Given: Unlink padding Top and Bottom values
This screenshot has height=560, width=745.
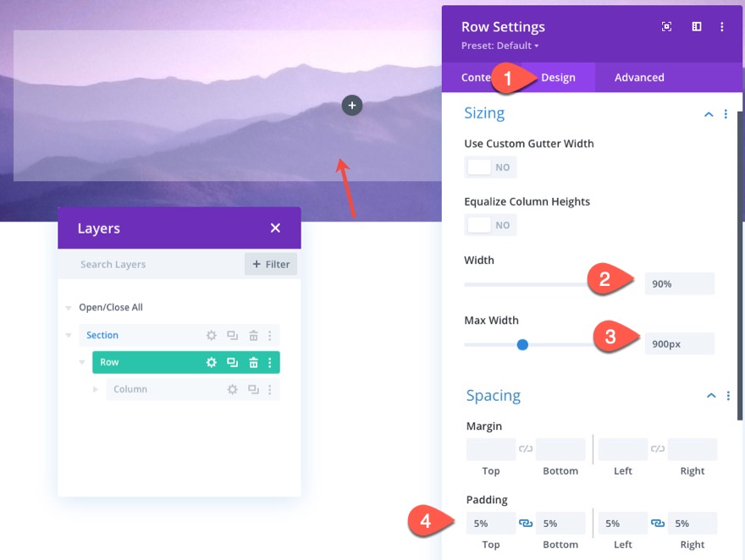Looking at the screenshot, I should coord(526,523).
